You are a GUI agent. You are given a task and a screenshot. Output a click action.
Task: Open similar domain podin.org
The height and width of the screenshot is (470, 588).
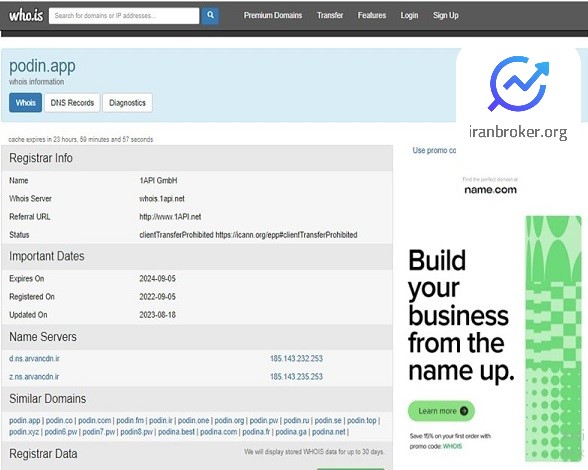229,420
